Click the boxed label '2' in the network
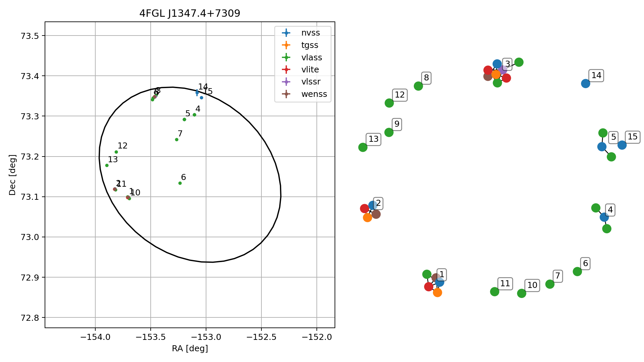644x362 pixels. click(378, 203)
